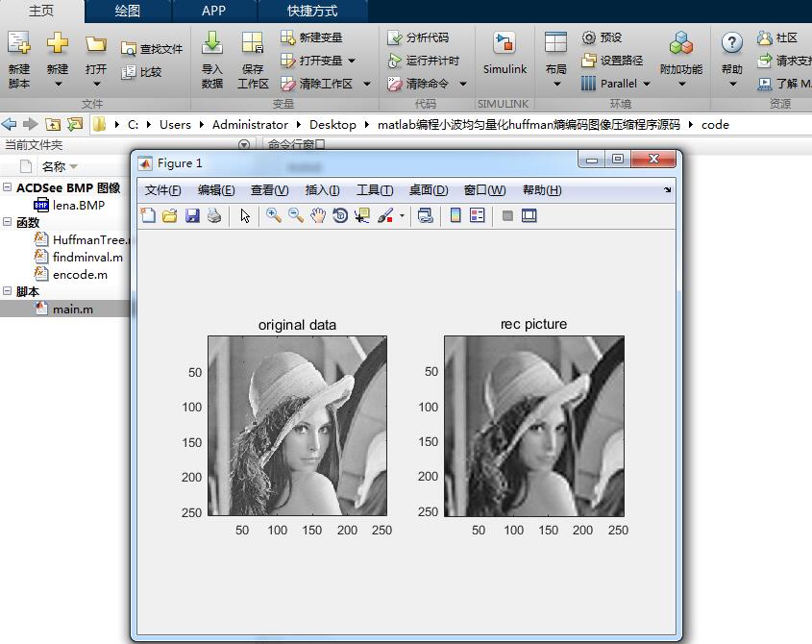The width and height of the screenshot is (812, 644).
Task: Click Save Workspace (保存工作区) icon
Action: tap(253, 42)
